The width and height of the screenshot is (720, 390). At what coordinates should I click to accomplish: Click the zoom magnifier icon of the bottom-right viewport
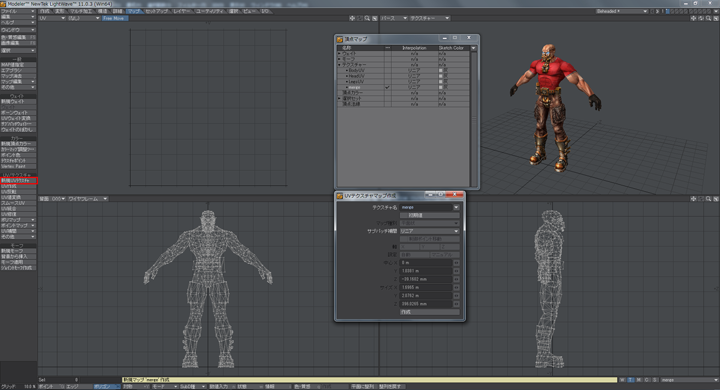pyautogui.click(x=709, y=199)
